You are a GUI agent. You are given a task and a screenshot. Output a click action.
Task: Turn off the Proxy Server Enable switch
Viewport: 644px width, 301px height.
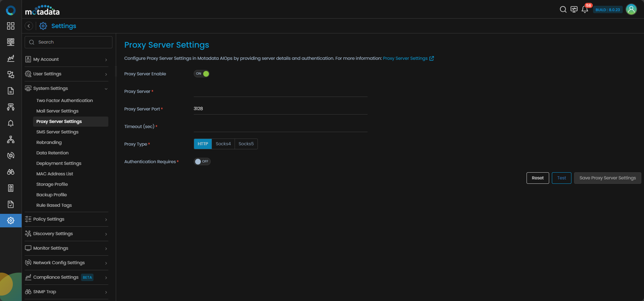(x=202, y=74)
